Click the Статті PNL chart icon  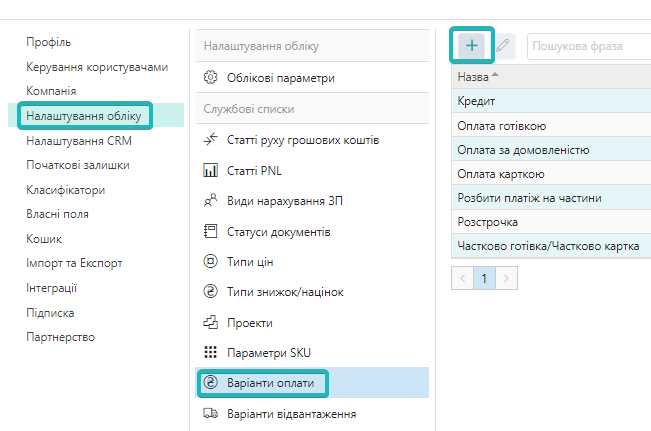[x=210, y=172]
